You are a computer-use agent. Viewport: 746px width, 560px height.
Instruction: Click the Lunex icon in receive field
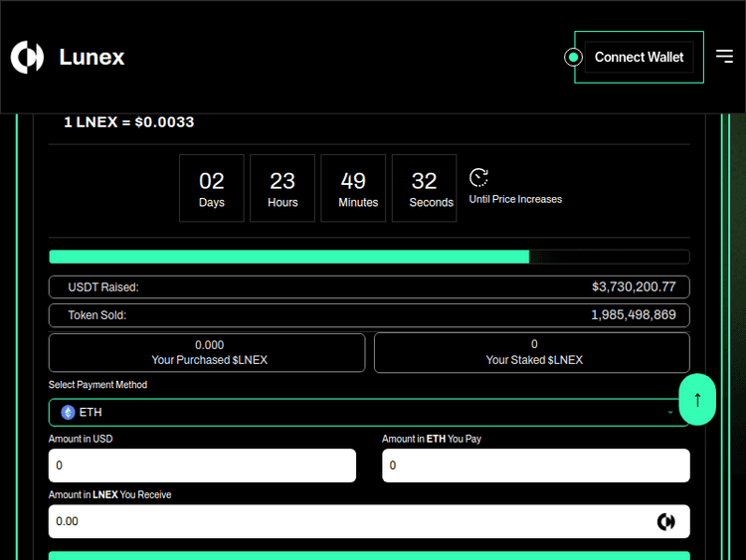666,521
